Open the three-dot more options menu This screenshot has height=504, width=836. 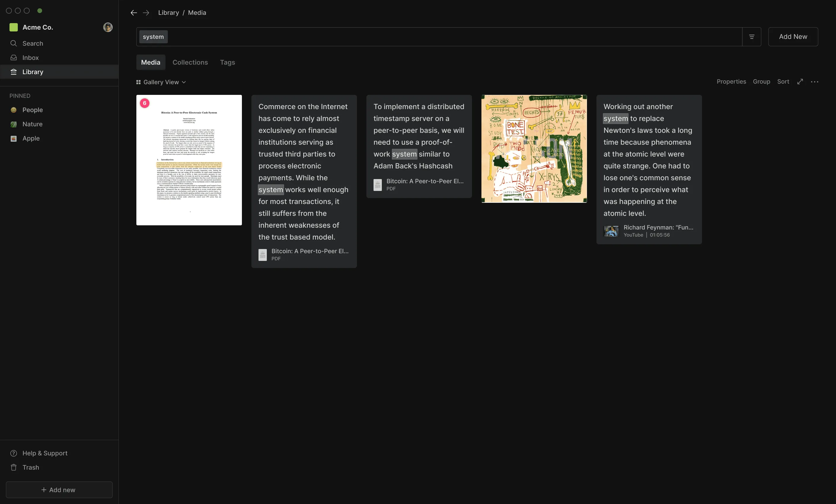[815, 82]
